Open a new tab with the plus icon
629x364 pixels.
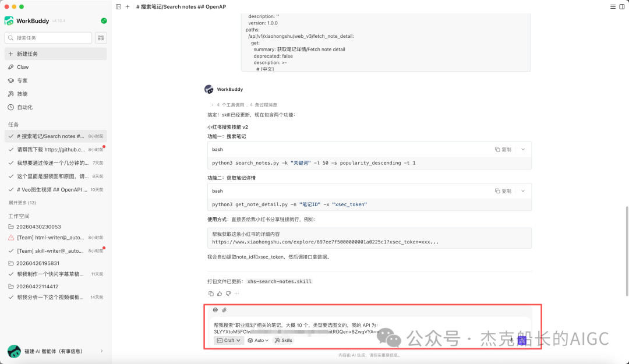tap(127, 7)
